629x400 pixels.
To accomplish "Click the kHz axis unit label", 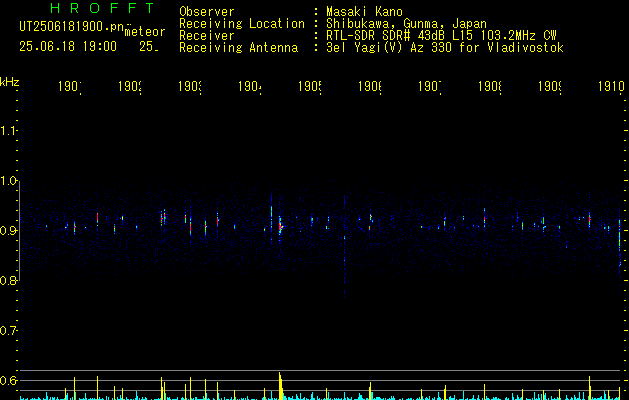I will click(10, 82).
